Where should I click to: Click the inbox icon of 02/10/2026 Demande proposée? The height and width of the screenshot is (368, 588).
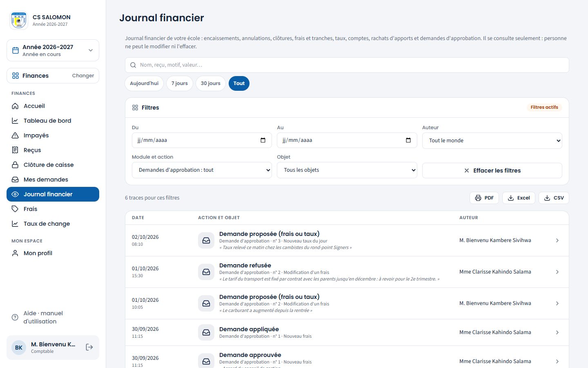206,240
